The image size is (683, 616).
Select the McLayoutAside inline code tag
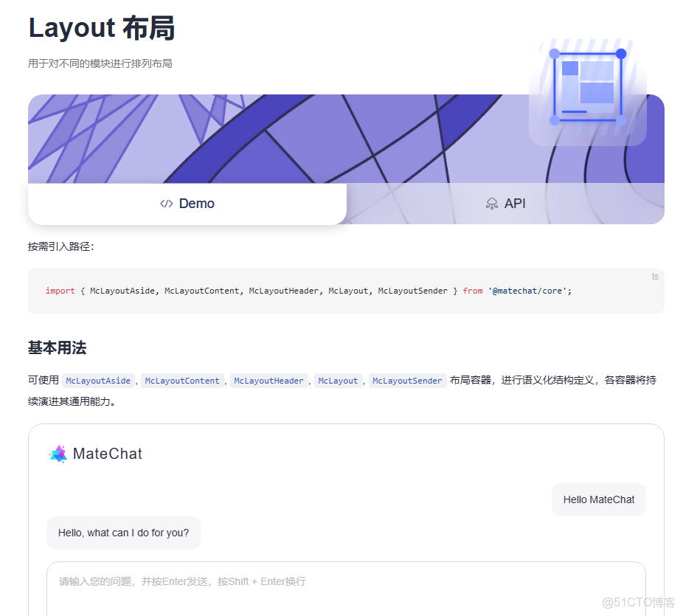(x=98, y=380)
